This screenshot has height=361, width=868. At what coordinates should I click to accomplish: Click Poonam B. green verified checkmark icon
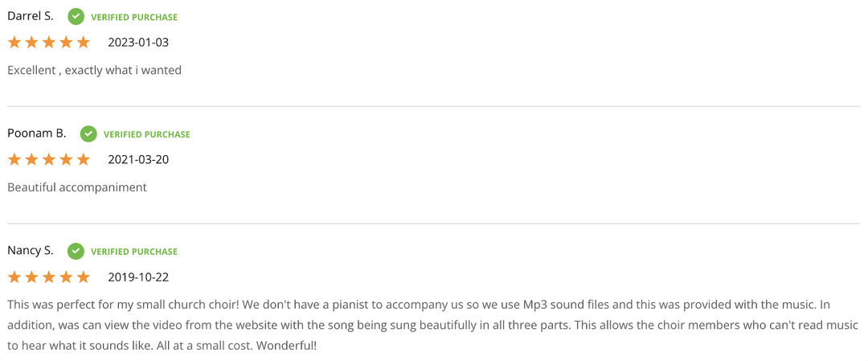click(x=88, y=133)
